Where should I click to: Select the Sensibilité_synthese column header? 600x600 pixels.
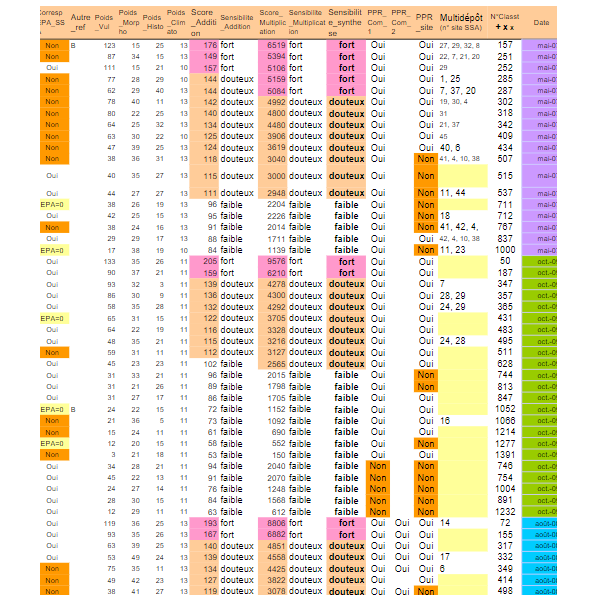[346, 23]
